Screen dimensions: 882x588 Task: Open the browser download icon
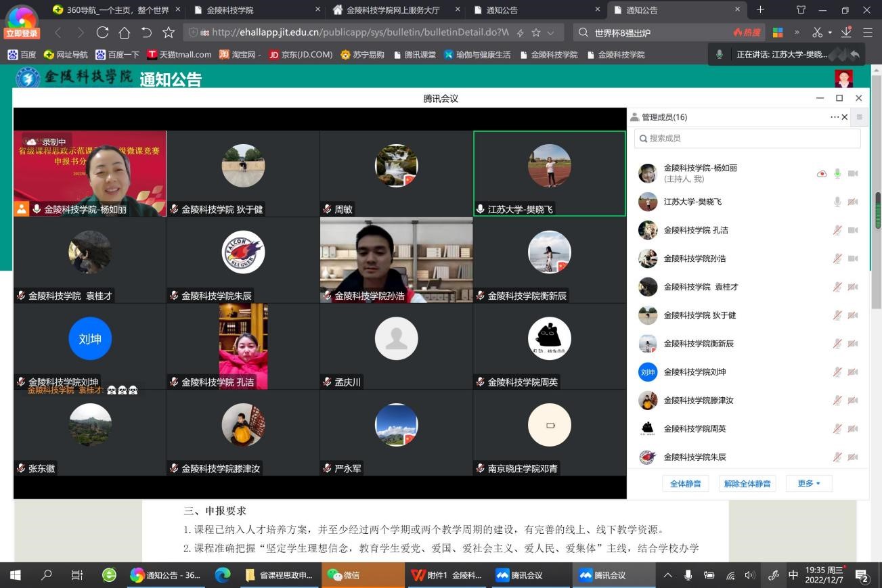coord(846,32)
